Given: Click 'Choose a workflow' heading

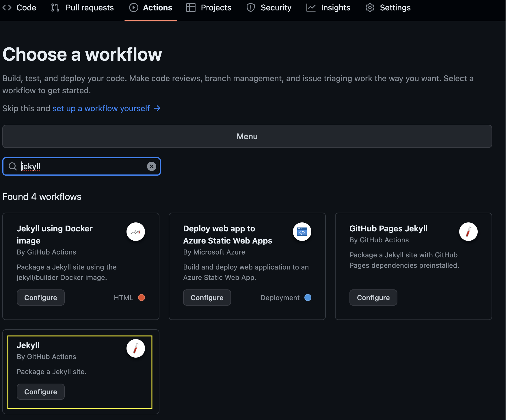Looking at the screenshot, I should tap(82, 54).
